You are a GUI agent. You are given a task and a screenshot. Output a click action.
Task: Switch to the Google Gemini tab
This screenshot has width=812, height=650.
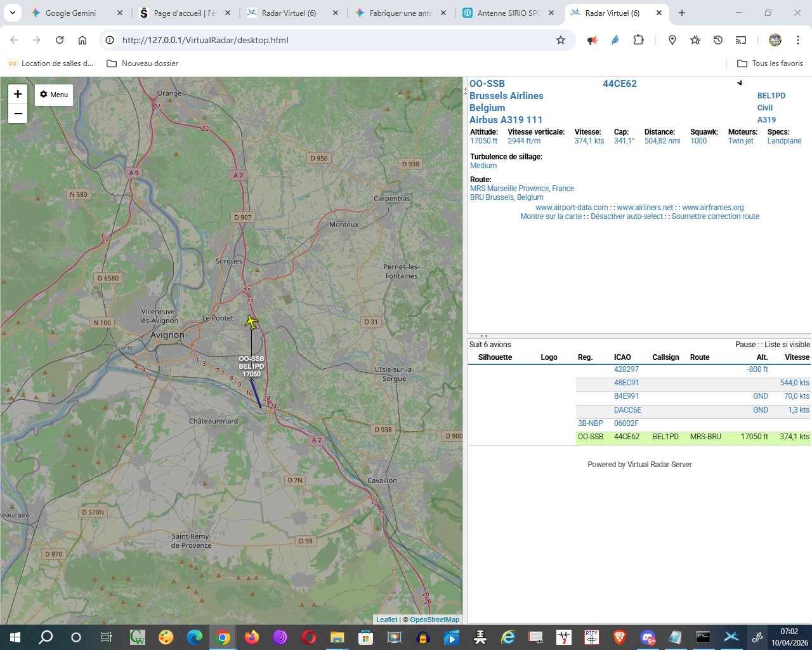(70, 13)
